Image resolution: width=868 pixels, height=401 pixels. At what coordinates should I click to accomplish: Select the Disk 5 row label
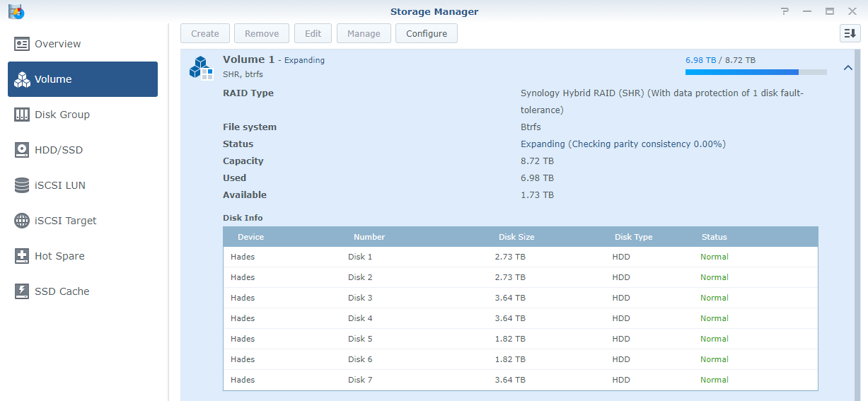(x=360, y=339)
